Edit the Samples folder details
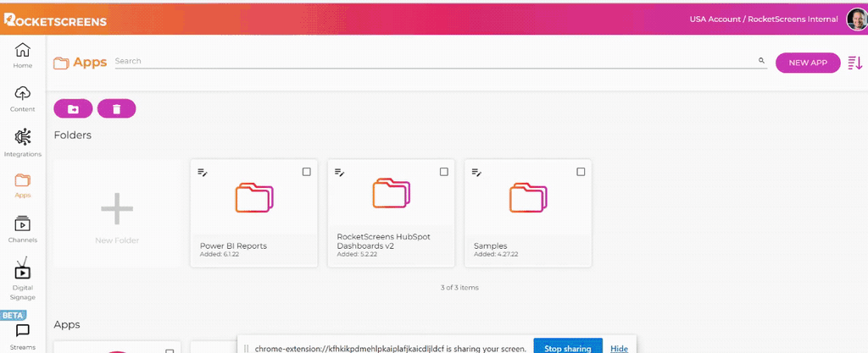This screenshot has width=868, height=353. pos(476,173)
